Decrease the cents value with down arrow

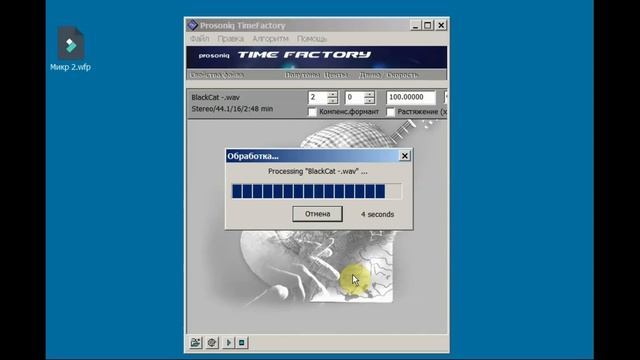pyautogui.click(x=369, y=100)
